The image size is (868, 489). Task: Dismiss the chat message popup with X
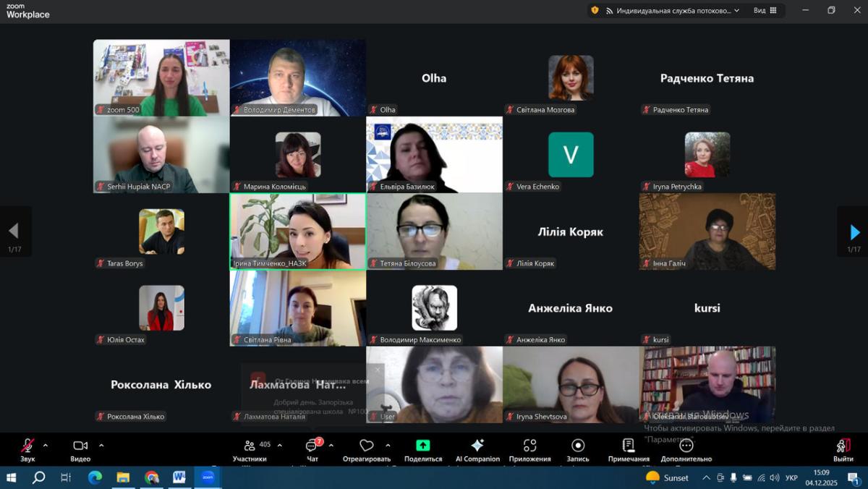377,370
